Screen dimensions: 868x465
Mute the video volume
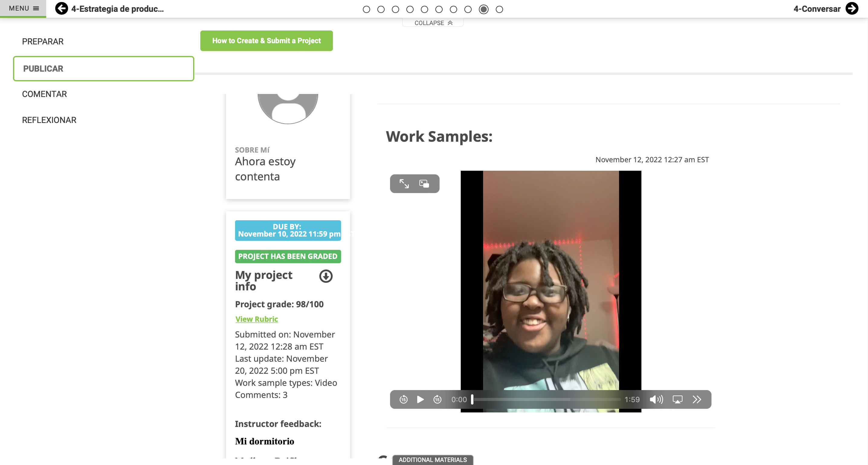pyautogui.click(x=657, y=399)
